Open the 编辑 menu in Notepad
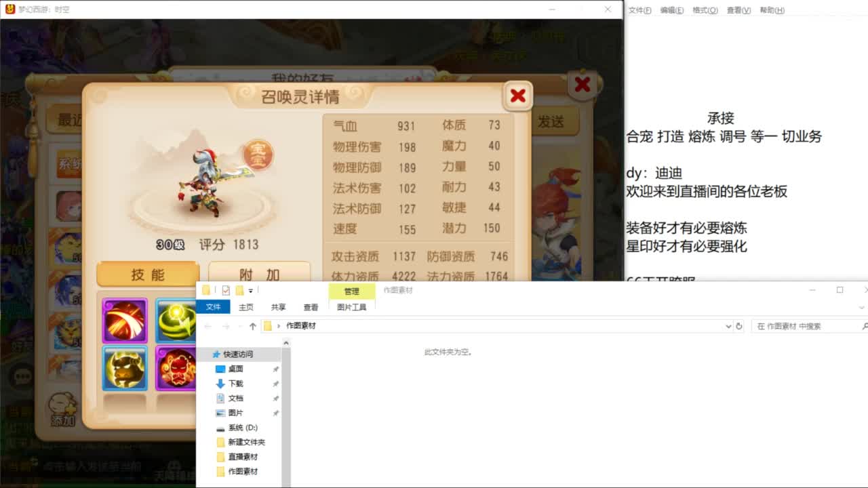The height and width of the screenshot is (488, 868). (671, 10)
